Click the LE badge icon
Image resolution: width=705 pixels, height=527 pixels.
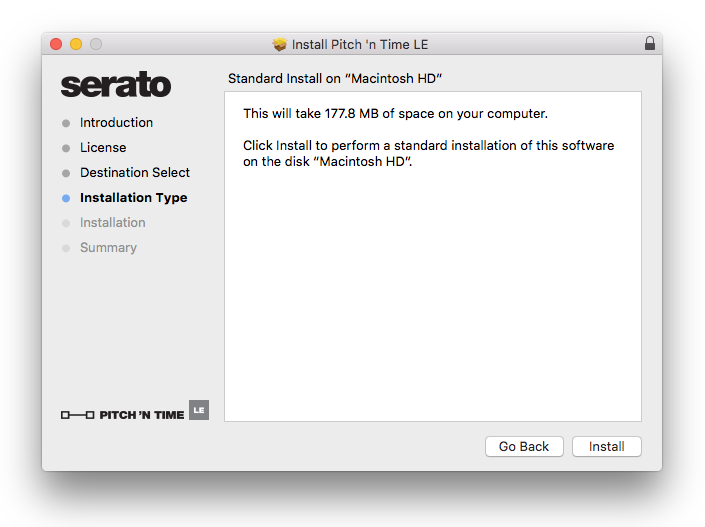point(199,410)
